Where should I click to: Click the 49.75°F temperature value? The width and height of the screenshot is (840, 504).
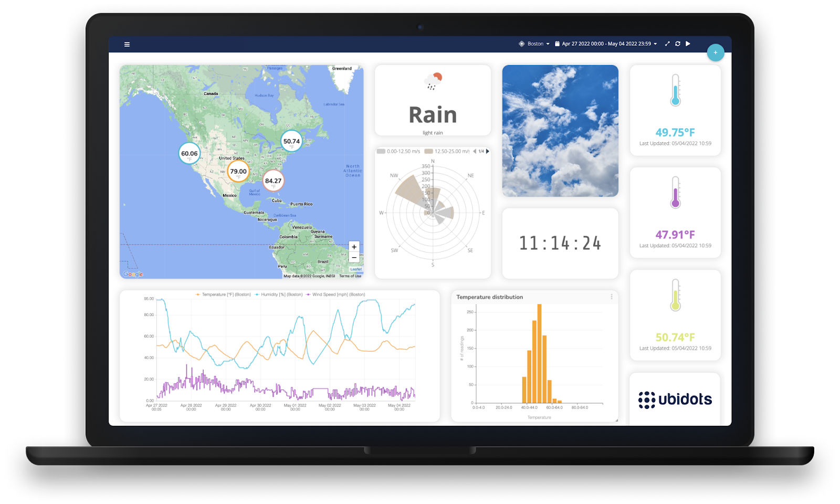pos(675,132)
